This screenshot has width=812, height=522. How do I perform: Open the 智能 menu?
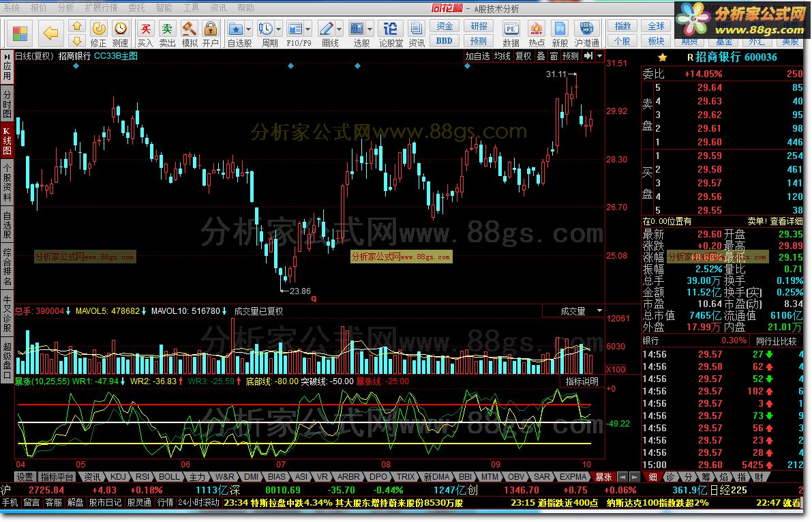(164, 8)
